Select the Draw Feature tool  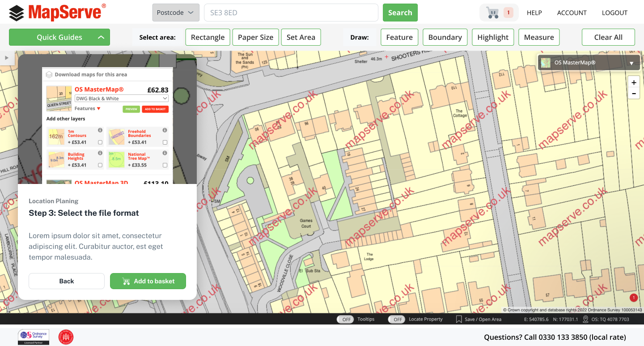pyautogui.click(x=399, y=37)
